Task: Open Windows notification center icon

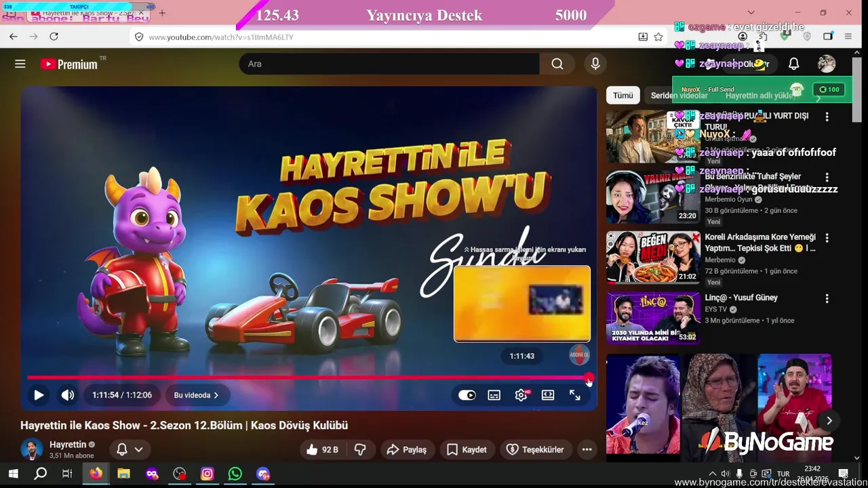Action: pyautogui.click(x=844, y=474)
